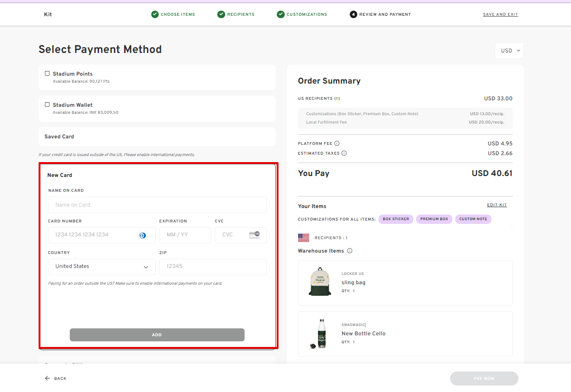Click the ADD card button

[157, 334]
